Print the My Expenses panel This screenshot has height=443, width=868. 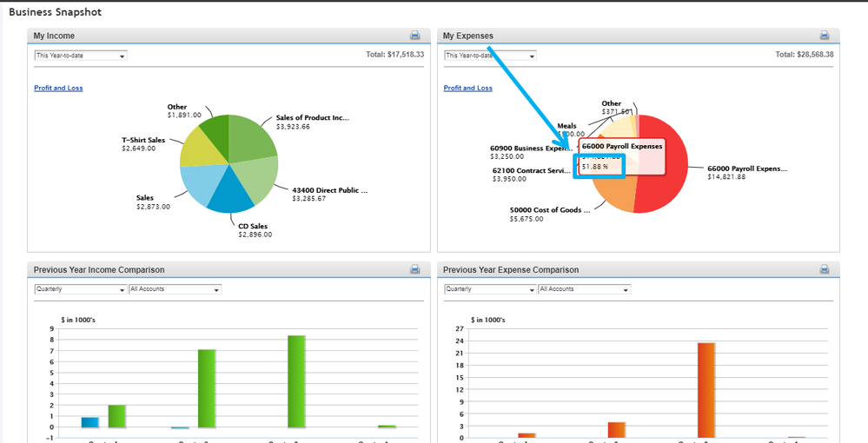(825, 36)
